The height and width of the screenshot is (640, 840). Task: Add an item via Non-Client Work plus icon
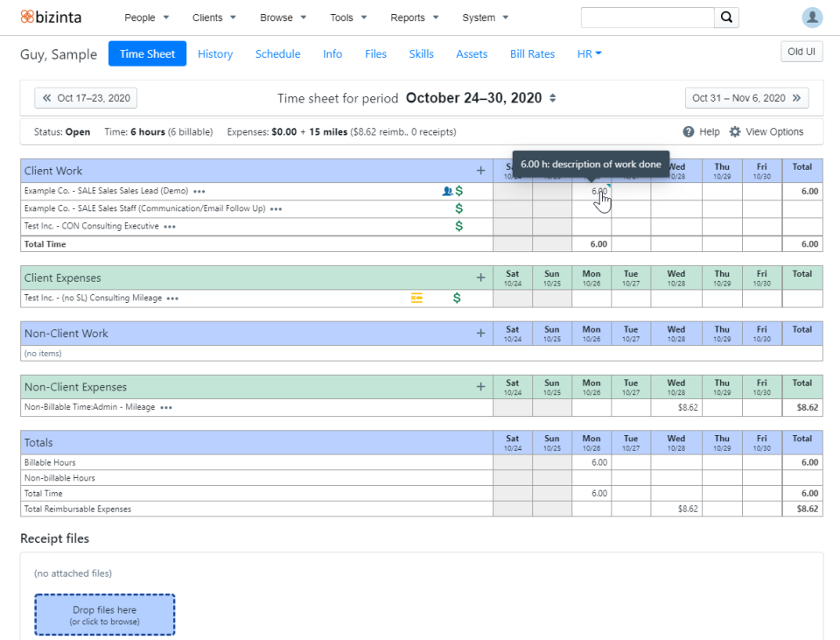480,333
